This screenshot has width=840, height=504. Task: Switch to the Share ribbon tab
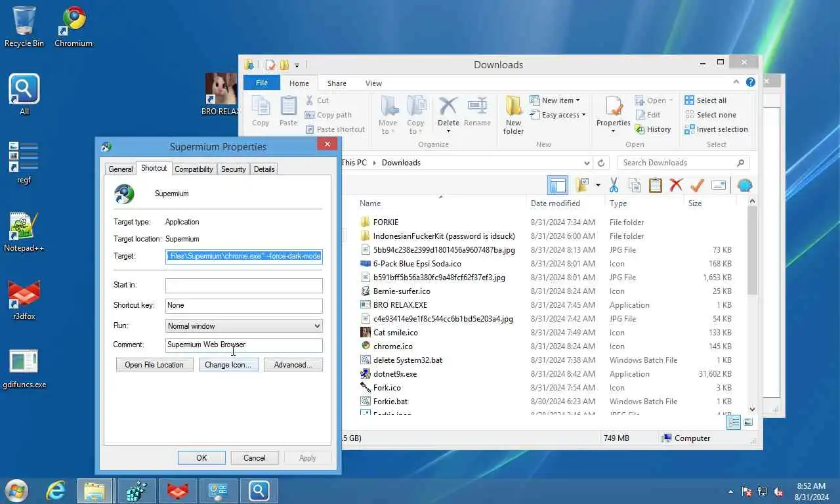pos(337,83)
